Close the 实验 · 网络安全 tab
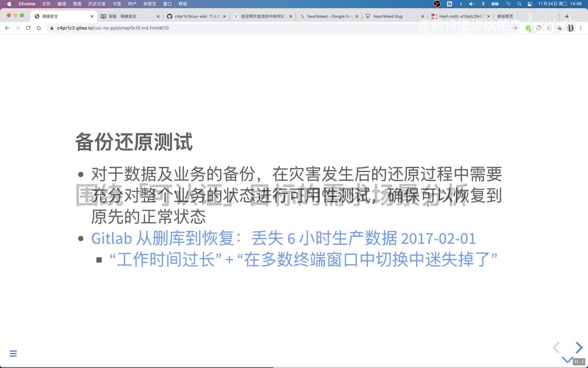This screenshot has width=588, height=368. [158, 16]
